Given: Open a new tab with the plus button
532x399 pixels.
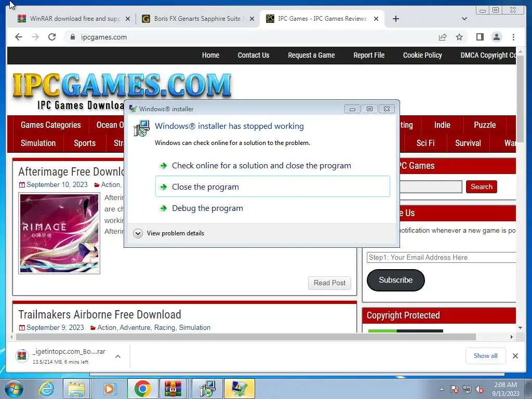Looking at the screenshot, I should (x=395, y=19).
